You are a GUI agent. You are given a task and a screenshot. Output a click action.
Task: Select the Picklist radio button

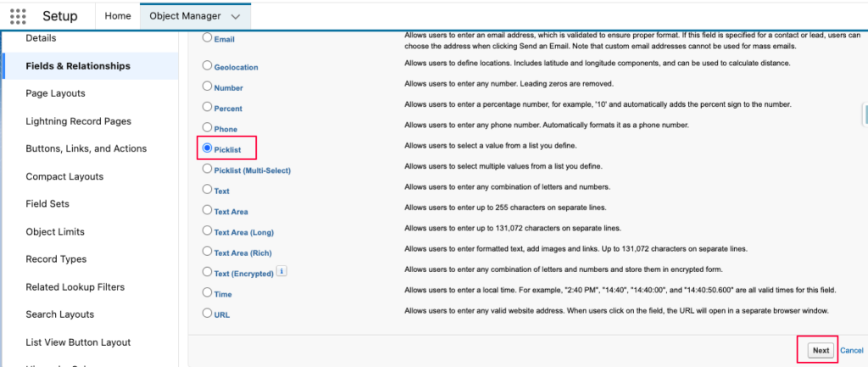(x=208, y=147)
